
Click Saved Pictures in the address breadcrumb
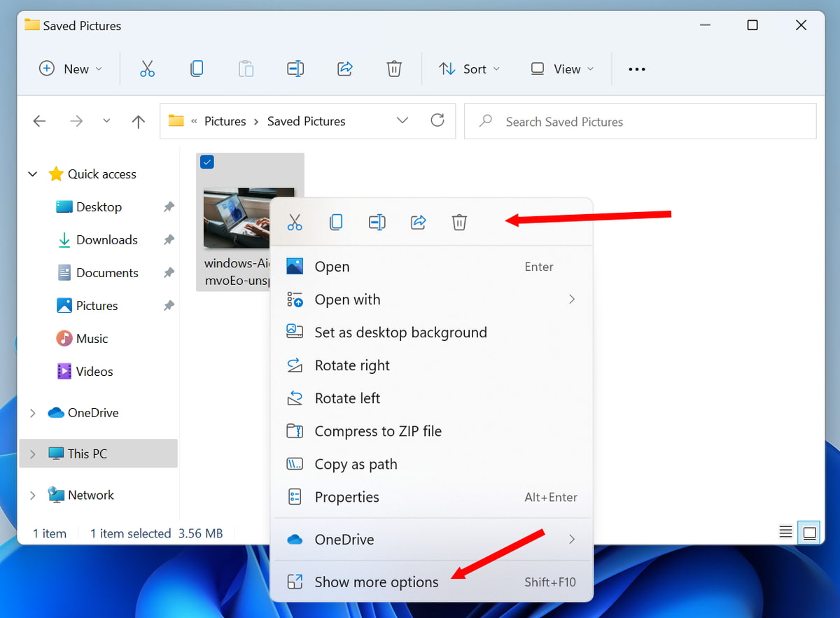(307, 121)
